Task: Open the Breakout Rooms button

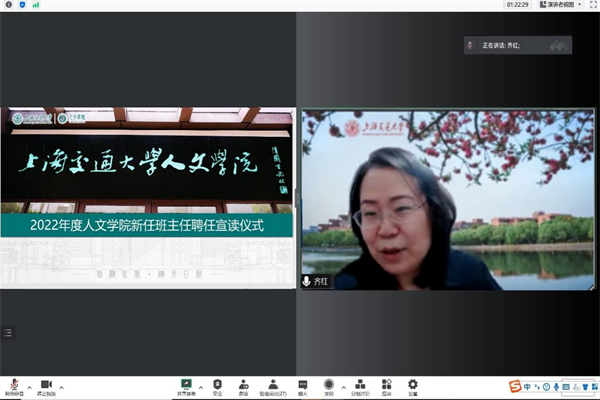Action: [360, 387]
